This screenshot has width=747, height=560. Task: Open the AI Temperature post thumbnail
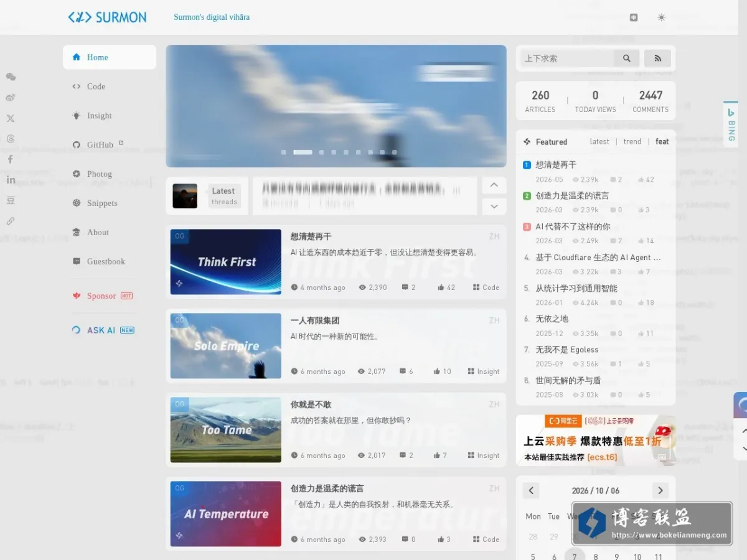coord(226,514)
